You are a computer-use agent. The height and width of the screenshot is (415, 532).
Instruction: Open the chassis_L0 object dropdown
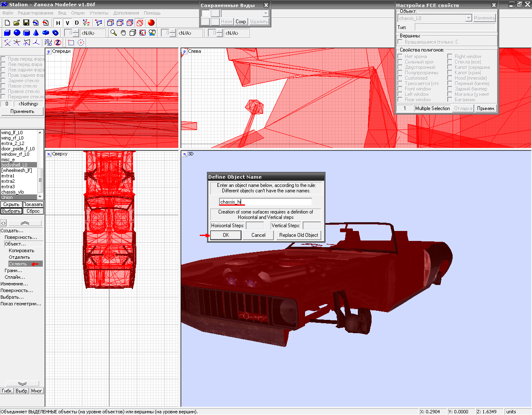point(468,18)
